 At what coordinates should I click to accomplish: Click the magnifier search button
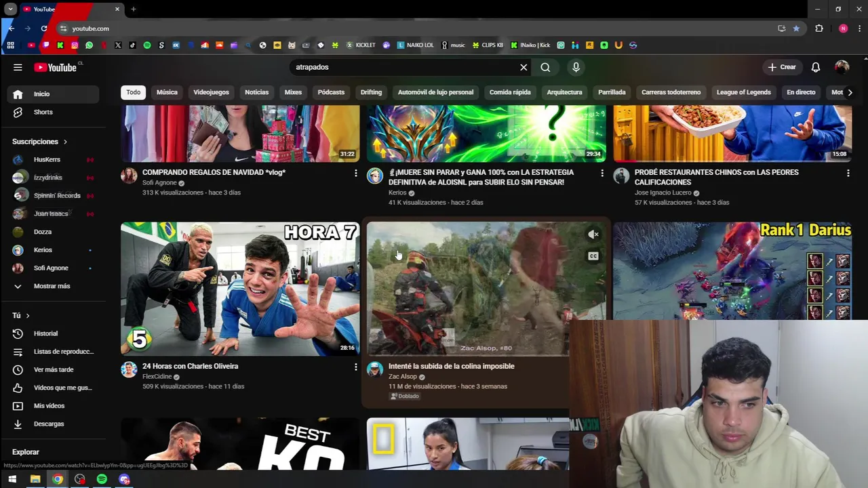545,67
